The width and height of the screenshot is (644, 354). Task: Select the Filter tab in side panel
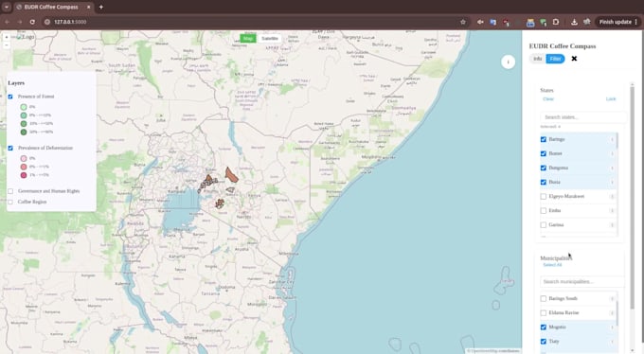[x=555, y=59]
